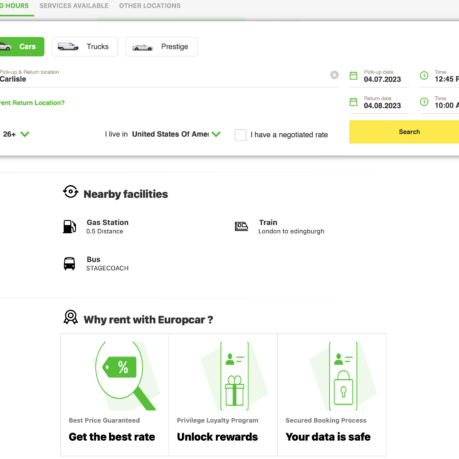Click the STAGECOACH bus text

(x=107, y=268)
